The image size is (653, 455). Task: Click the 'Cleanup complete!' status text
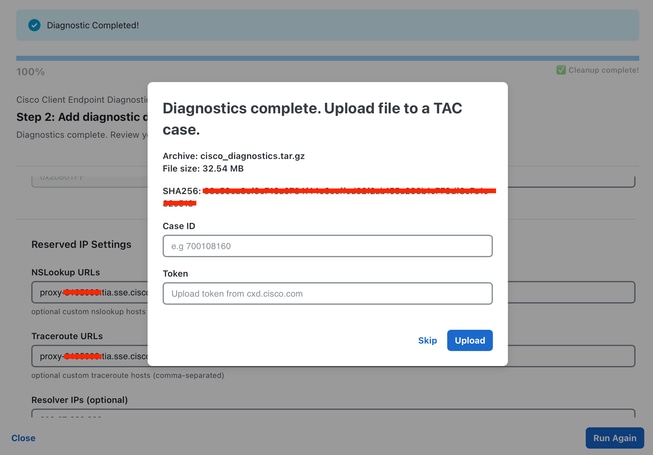(603, 70)
